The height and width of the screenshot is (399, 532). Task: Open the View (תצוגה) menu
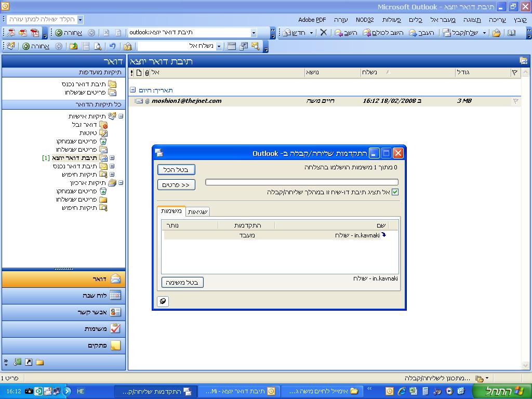[472, 20]
